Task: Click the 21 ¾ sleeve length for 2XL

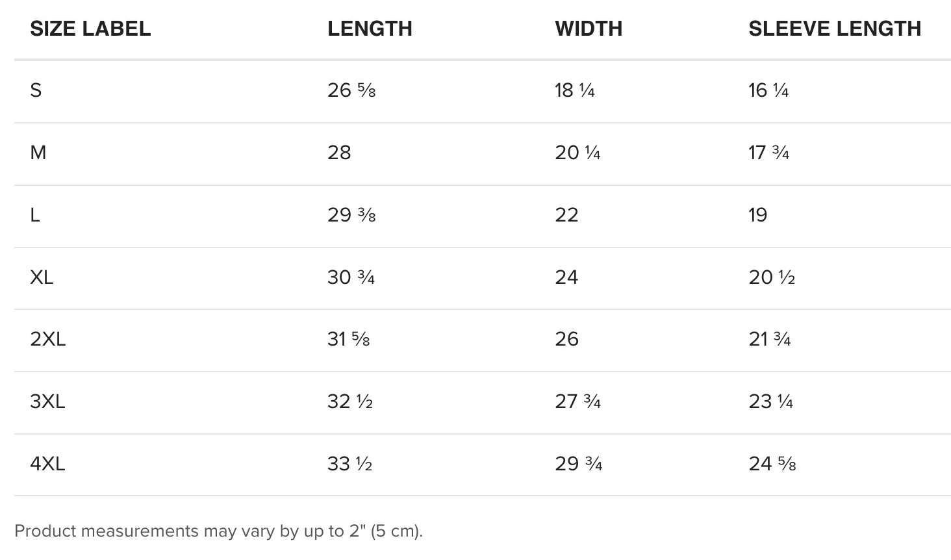Action: [770, 339]
